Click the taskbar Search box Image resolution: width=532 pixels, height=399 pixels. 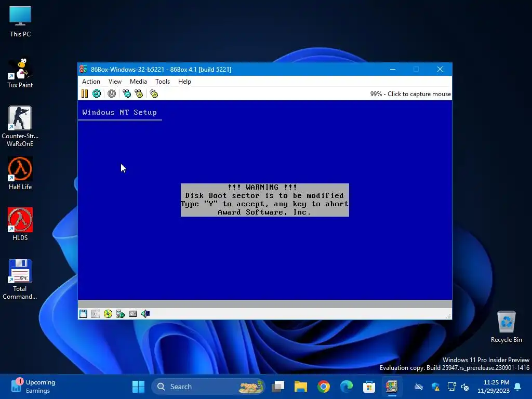pos(208,387)
